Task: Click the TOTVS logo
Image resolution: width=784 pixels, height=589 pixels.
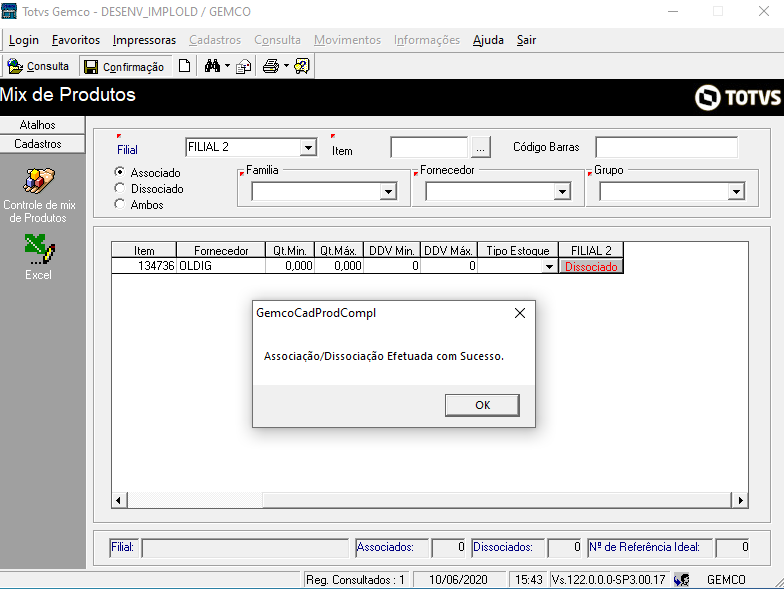Action: (x=738, y=97)
